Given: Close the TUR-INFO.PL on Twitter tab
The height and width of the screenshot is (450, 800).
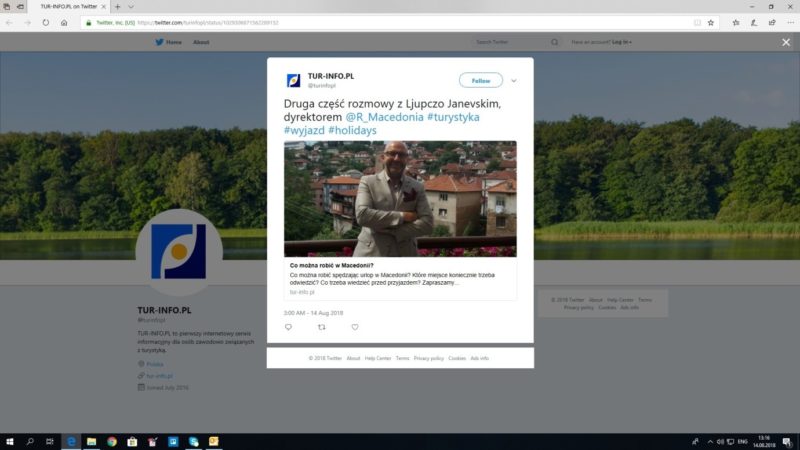Looking at the screenshot, I should click(104, 7).
